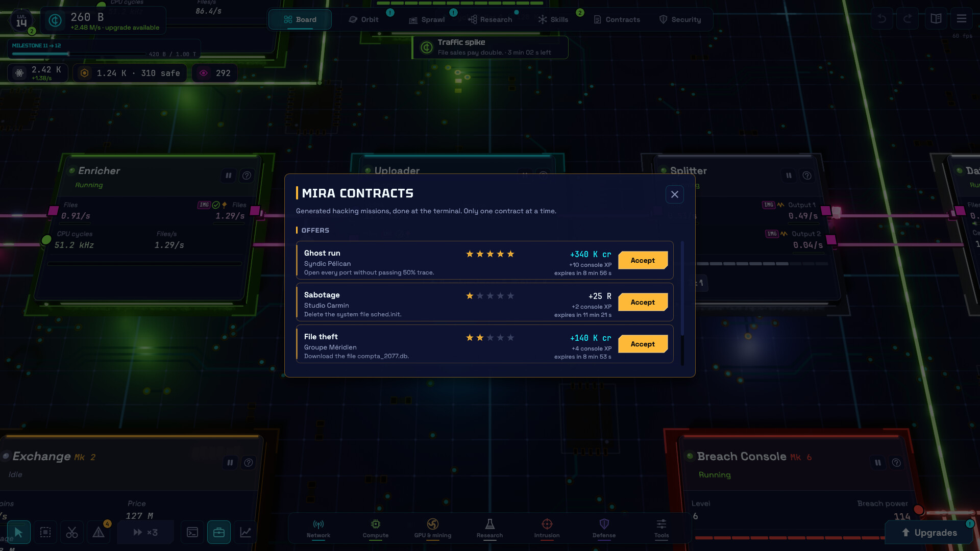Viewport: 980px width, 551px height.
Task: Open help for the Exchange node
Action: pyautogui.click(x=249, y=463)
